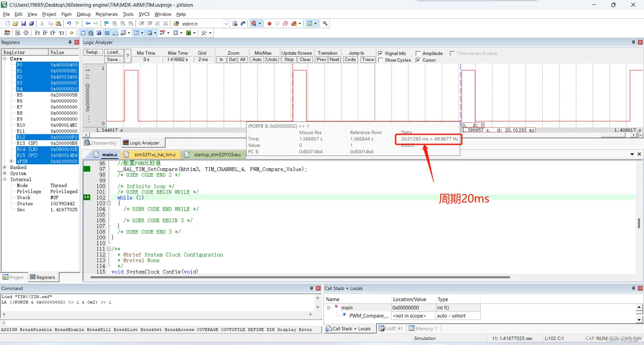Image resolution: width=644 pixels, height=345 pixels.
Task: Reset the CPU with the RST icon
Action: (7, 33)
